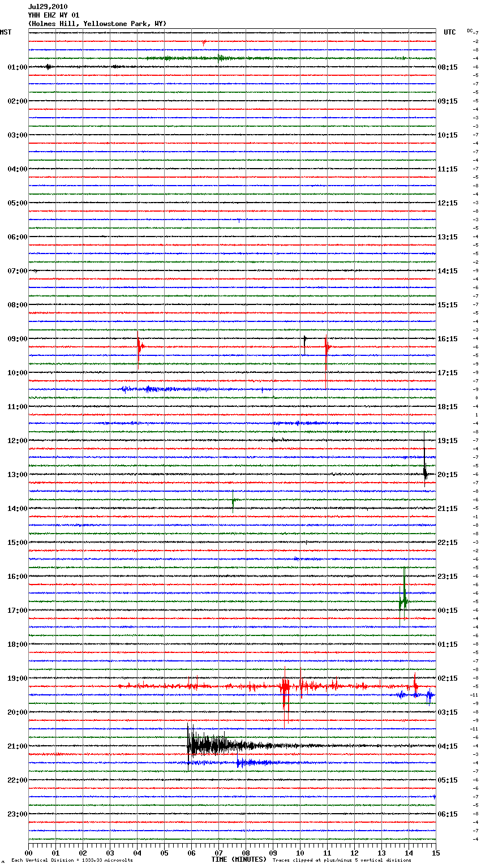Image resolution: width=481 pixels, height=868 pixels.
Task: Click the 18:15 UTC time label
Action: [x=448, y=407]
